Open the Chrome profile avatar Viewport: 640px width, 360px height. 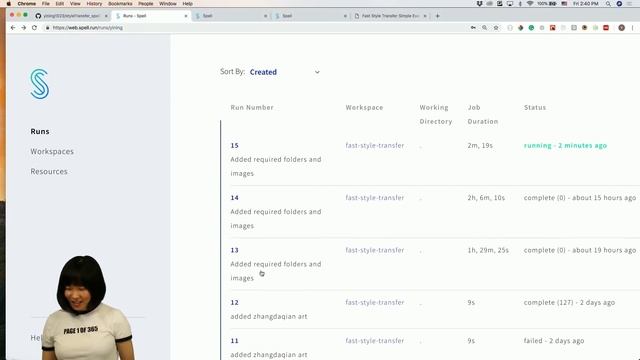click(621, 28)
